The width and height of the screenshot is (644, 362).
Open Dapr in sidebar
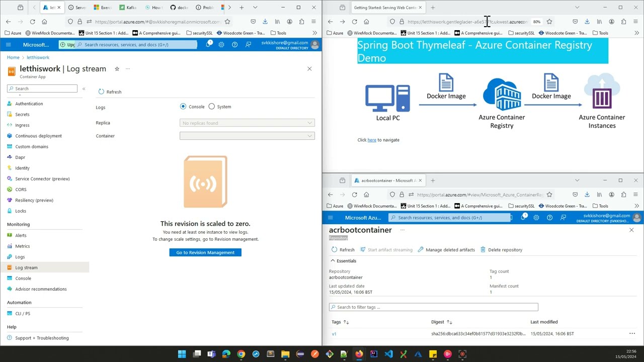pyautogui.click(x=20, y=157)
